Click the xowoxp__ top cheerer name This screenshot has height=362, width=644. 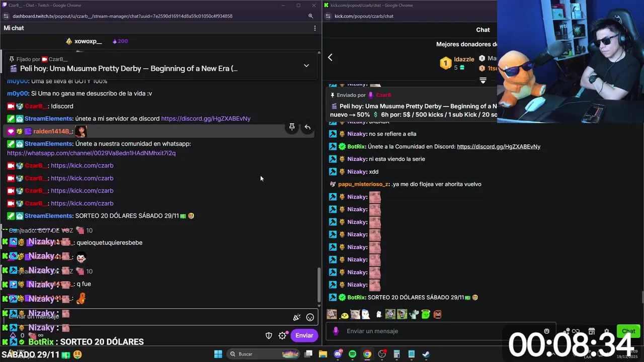(88, 41)
